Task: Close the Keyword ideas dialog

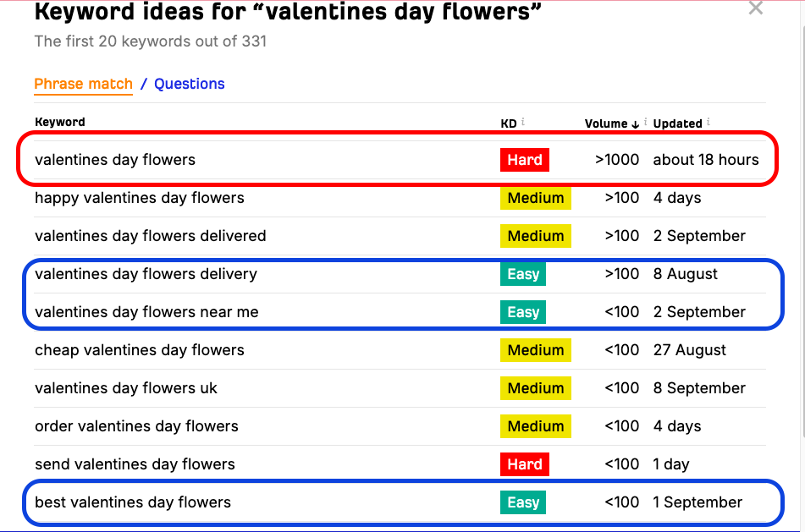Action: coord(756,8)
